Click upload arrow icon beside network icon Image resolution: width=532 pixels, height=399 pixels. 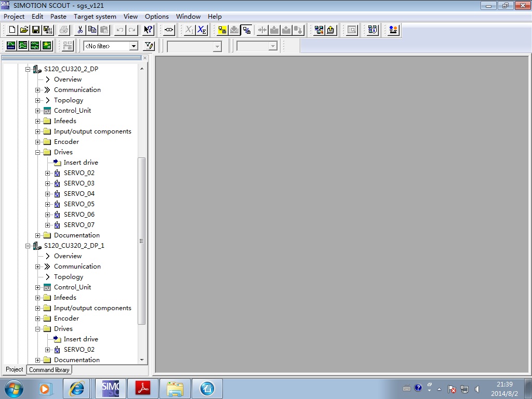point(330,30)
